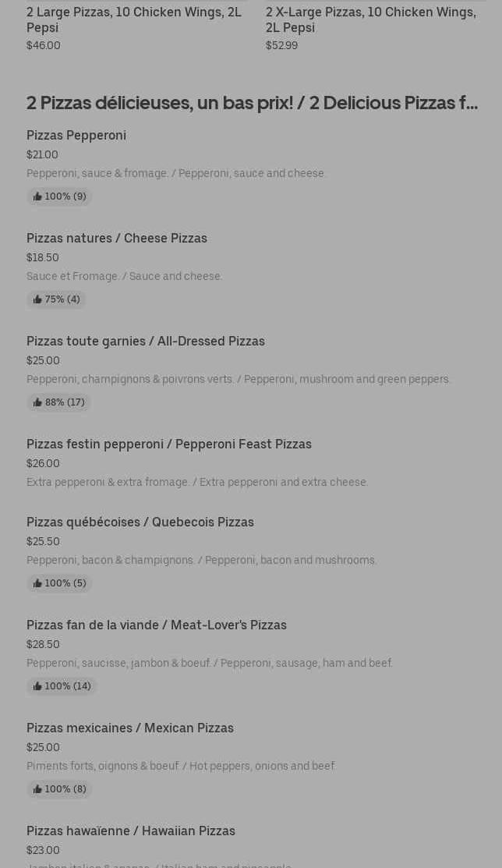Select Pizzas hawaïenne / Hawaiian Pizzas
The width and height of the screenshot is (502, 868).
(x=131, y=831)
